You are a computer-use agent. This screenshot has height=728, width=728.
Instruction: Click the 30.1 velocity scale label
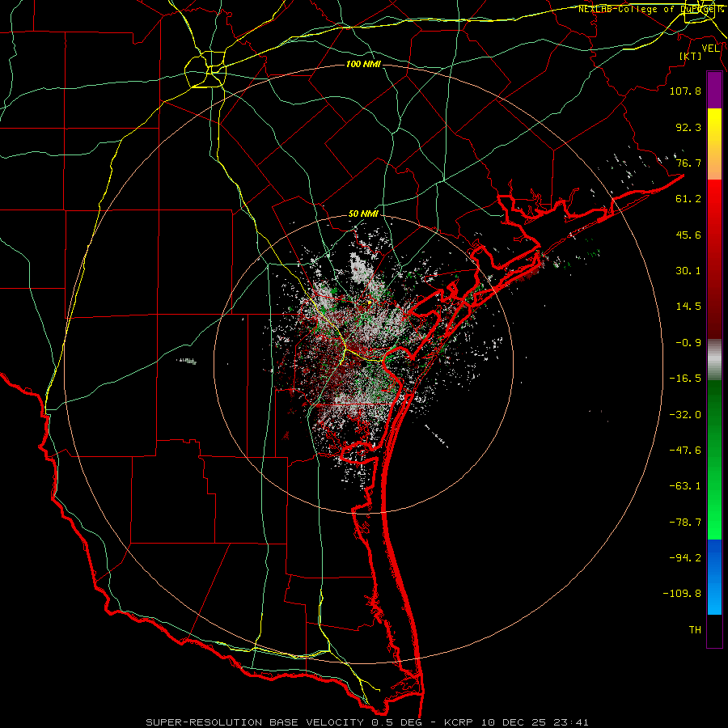(688, 271)
